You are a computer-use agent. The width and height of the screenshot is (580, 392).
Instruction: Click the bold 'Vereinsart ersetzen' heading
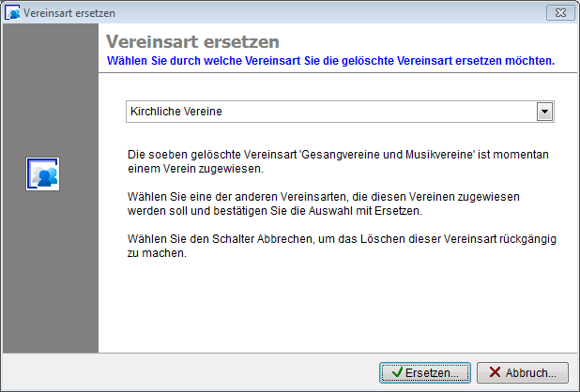point(192,42)
